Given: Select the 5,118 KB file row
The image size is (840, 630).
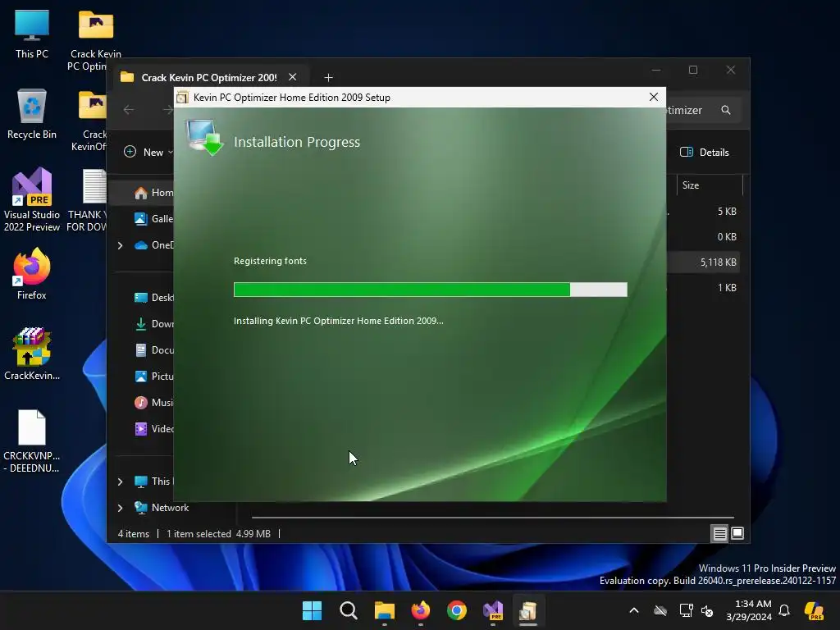Looking at the screenshot, I should [x=704, y=262].
